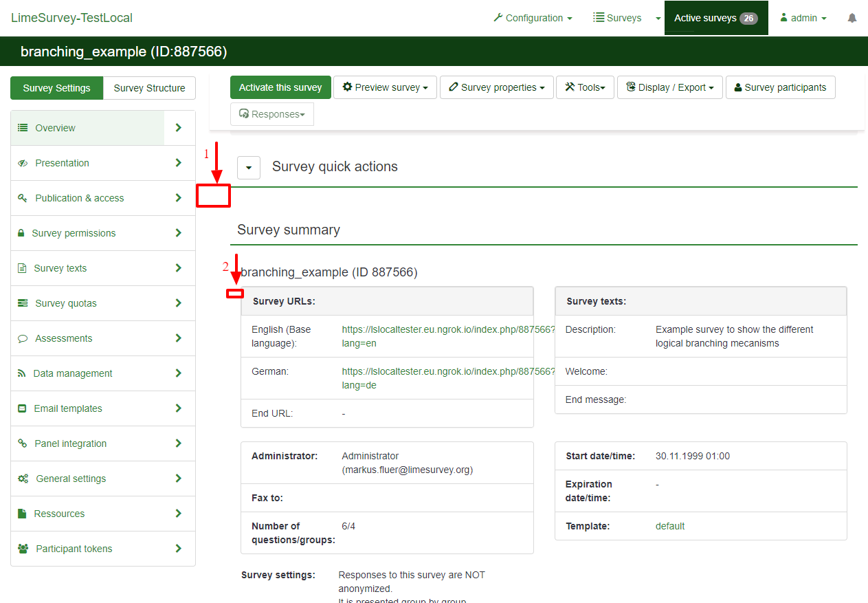Open the Display / Export dropdown
868x603 pixels.
pyautogui.click(x=669, y=87)
